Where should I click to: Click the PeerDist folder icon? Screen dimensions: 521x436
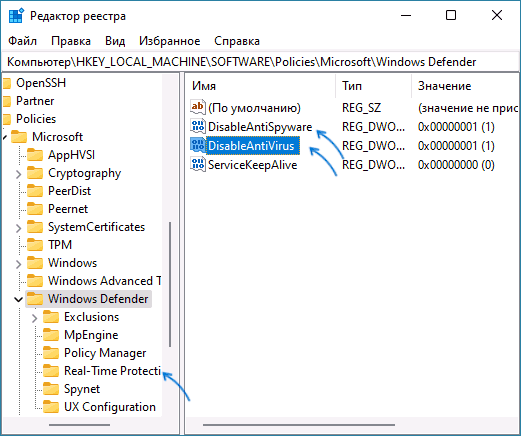pyautogui.click(x=35, y=191)
